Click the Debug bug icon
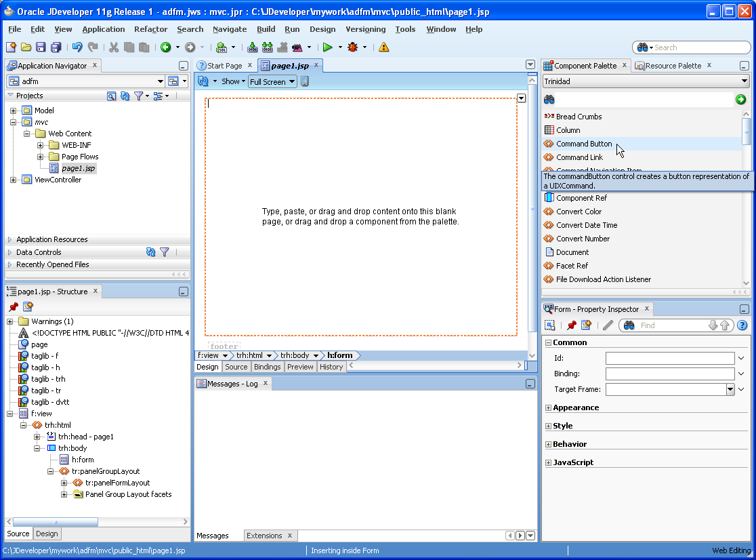 (353, 47)
